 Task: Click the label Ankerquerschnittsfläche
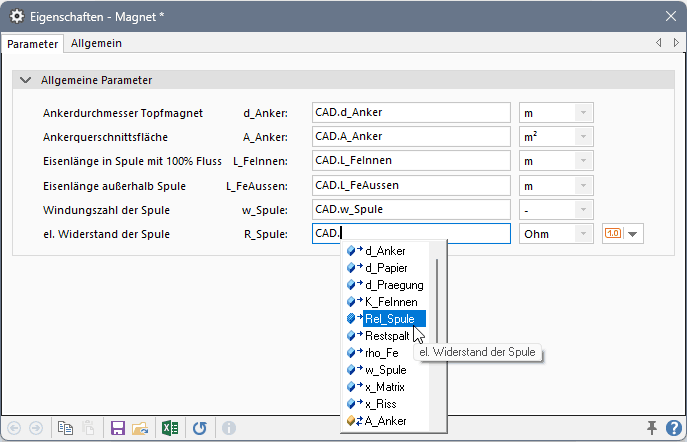point(105,137)
